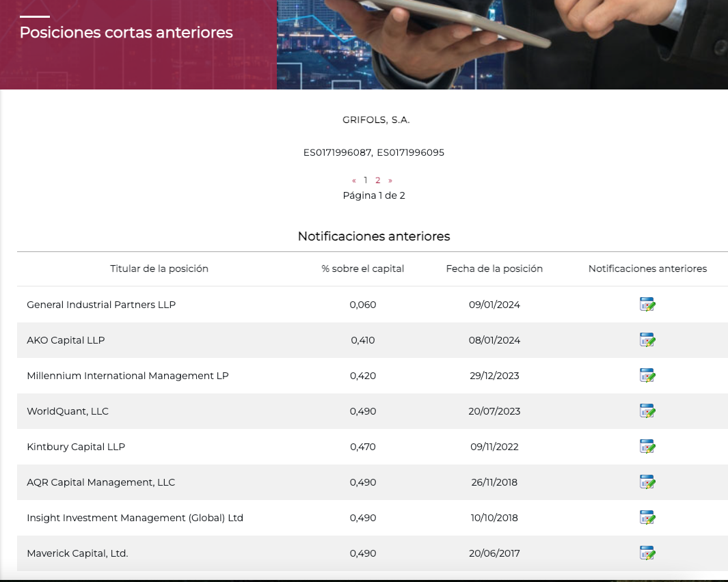Click the 0,420 capital percentage value
This screenshot has width=728, height=582.
[x=362, y=376]
